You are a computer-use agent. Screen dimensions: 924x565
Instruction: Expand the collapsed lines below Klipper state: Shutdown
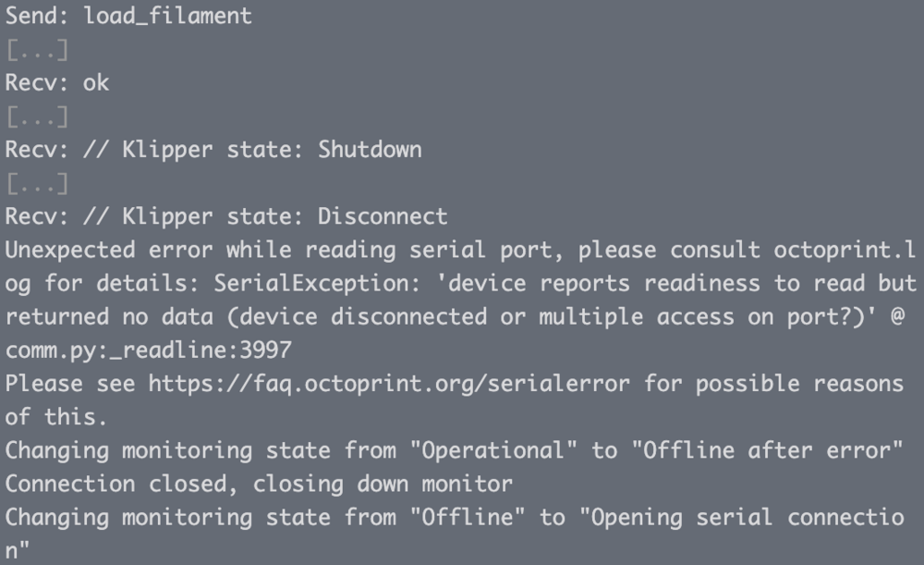click(x=37, y=183)
